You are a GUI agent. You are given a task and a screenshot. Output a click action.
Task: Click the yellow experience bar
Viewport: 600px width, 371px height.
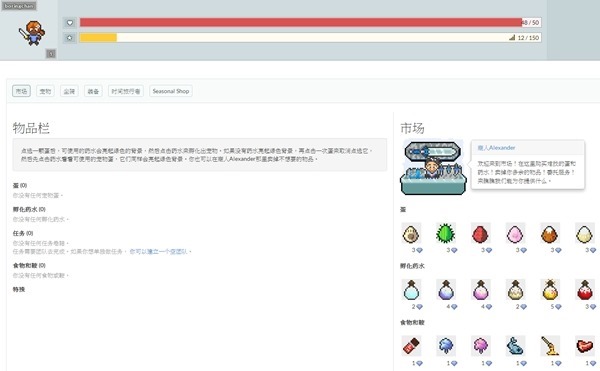point(310,37)
